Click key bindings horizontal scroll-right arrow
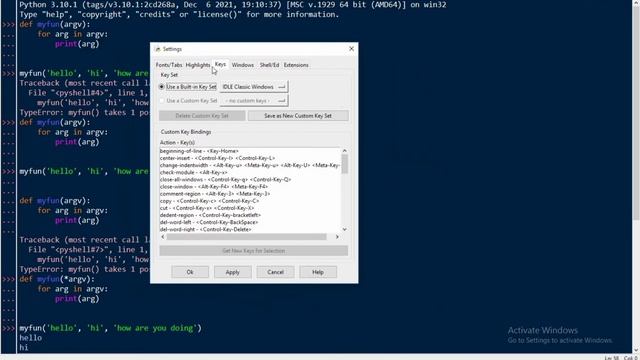The image size is (640, 360). point(337,237)
